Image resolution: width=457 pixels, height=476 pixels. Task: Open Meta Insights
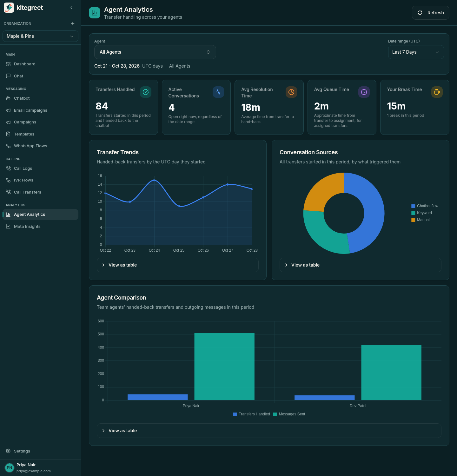40,227
